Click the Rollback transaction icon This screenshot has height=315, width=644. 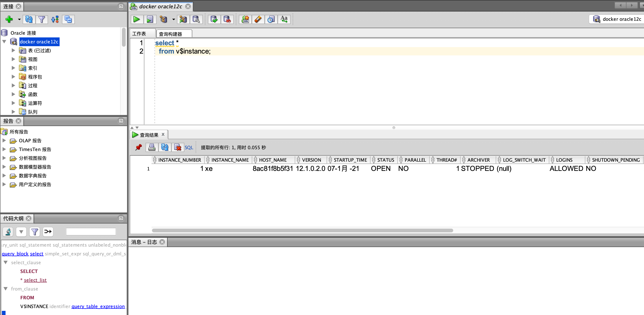(x=227, y=19)
